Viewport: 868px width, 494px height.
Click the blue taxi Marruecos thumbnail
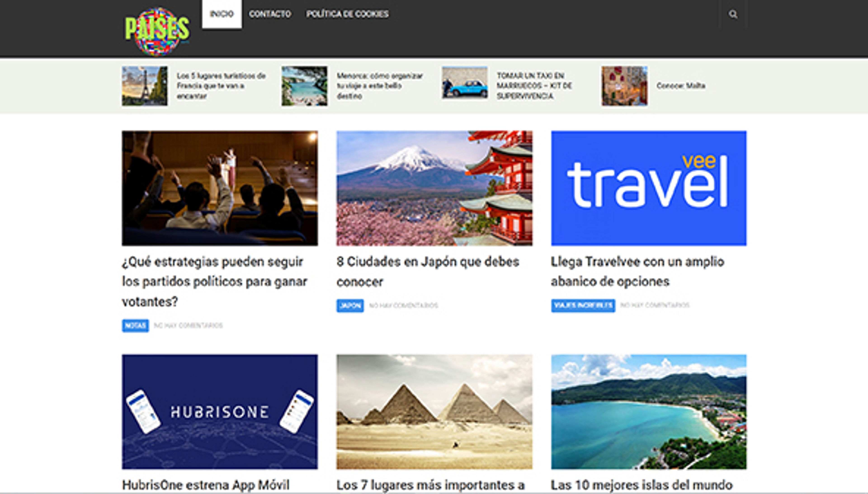tap(465, 84)
